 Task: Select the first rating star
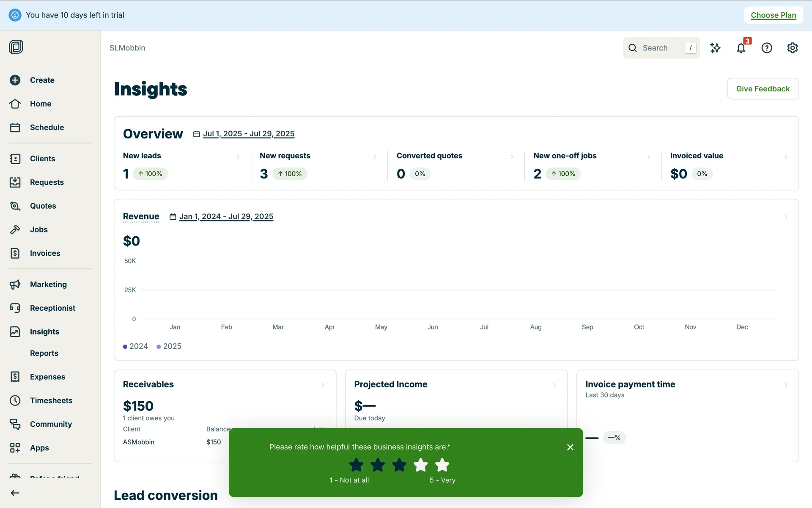(x=356, y=465)
